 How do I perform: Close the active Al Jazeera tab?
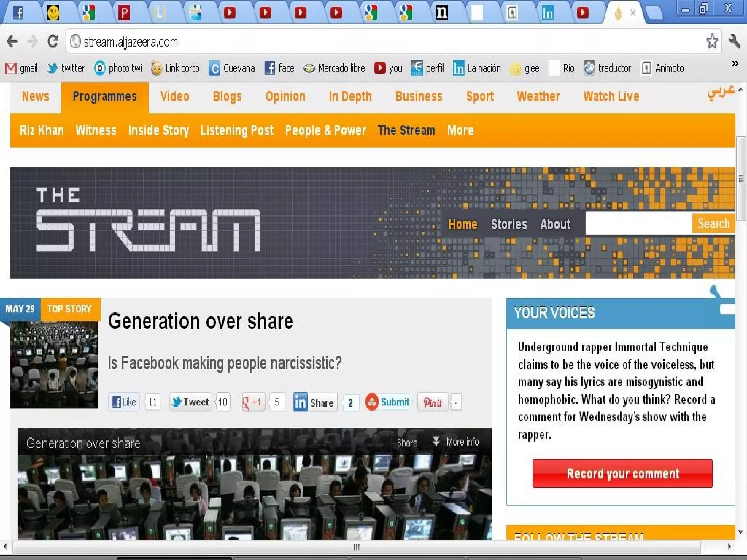[633, 12]
